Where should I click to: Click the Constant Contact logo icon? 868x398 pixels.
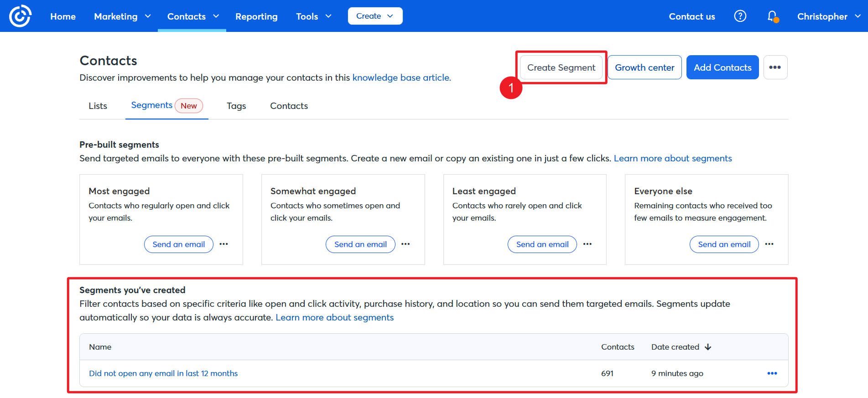pyautogui.click(x=20, y=16)
